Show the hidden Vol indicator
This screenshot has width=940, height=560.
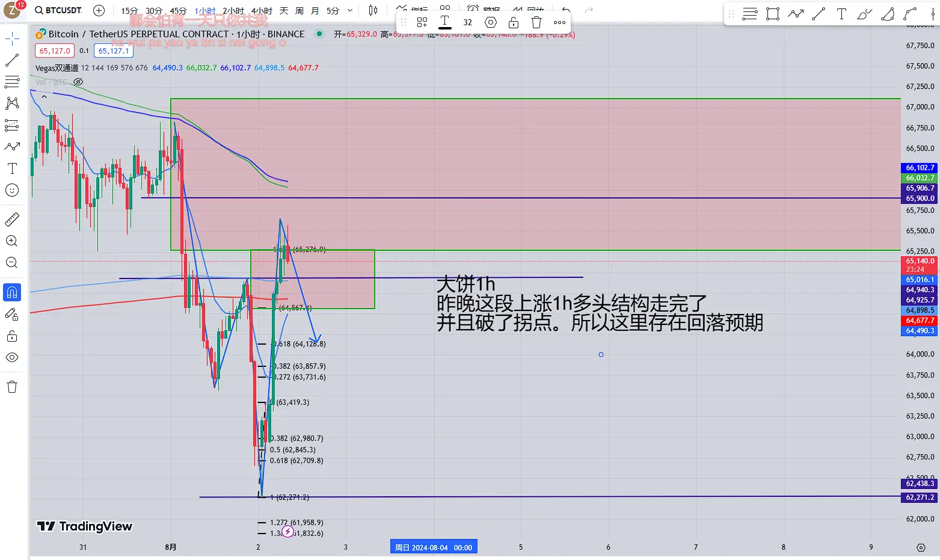click(78, 82)
